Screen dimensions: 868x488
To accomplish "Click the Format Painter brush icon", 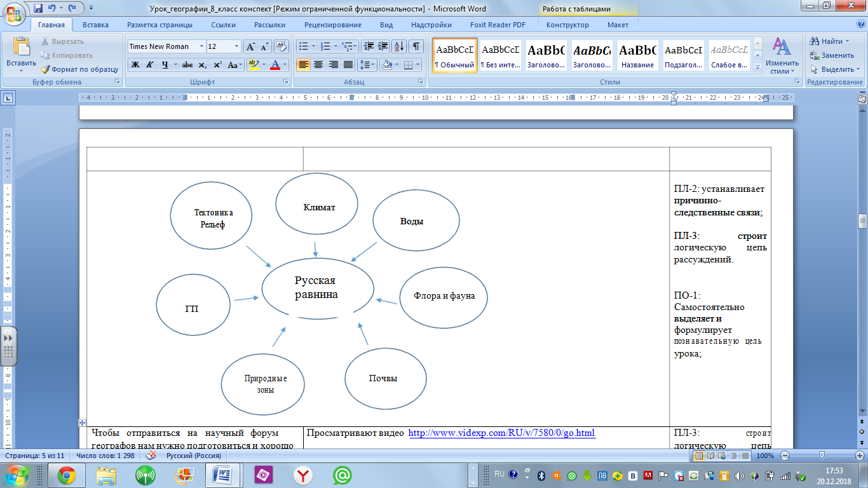I will pos(46,69).
